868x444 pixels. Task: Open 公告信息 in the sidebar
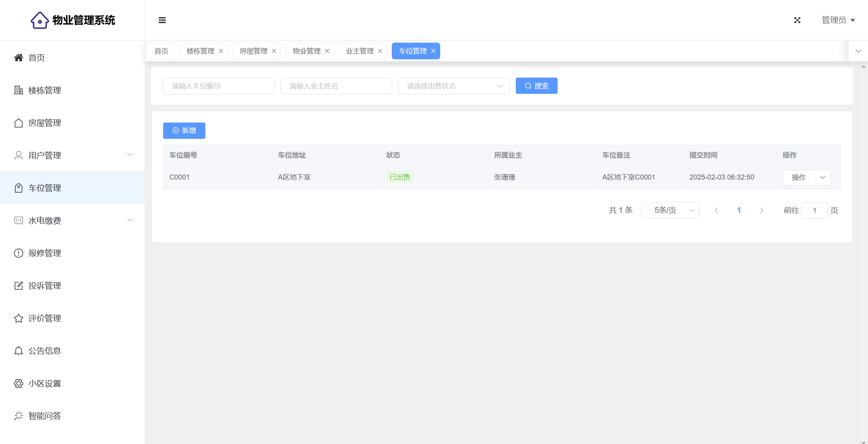(x=45, y=351)
